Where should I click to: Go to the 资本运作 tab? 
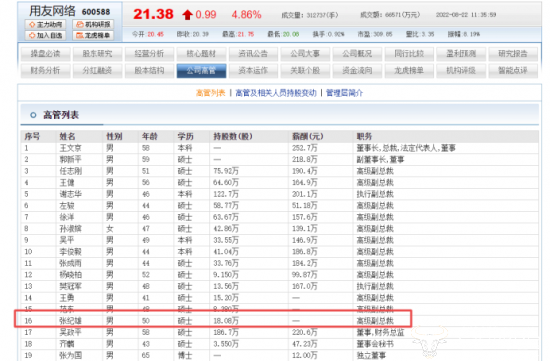pyautogui.click(x=253, y=71)
